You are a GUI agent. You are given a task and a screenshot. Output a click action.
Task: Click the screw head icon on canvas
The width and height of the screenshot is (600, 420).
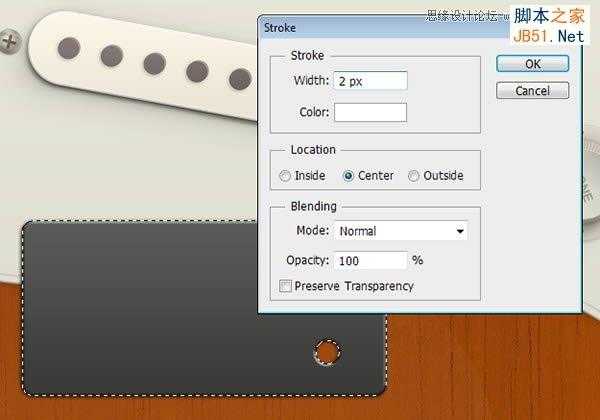10,41
